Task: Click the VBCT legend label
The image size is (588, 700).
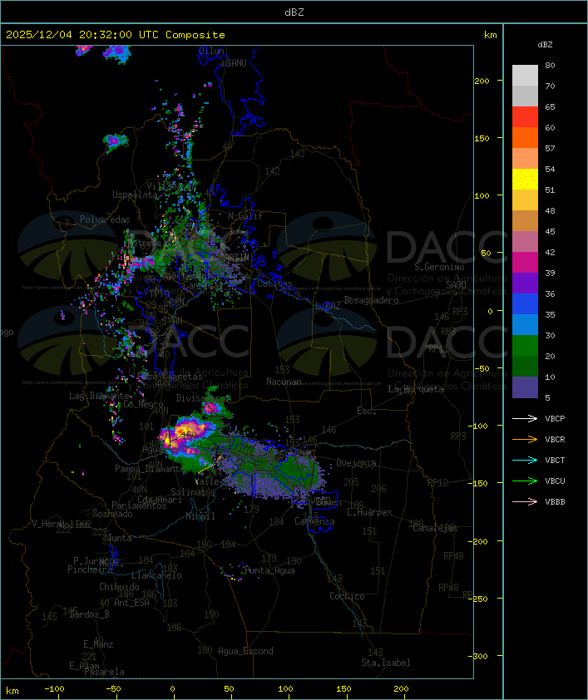Action: (x=555, y=461)
